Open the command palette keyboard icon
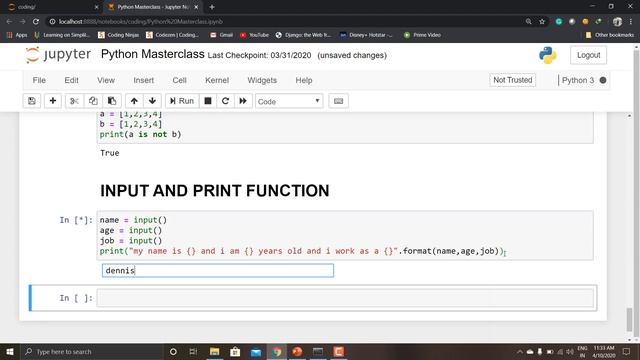 (338, 101)
